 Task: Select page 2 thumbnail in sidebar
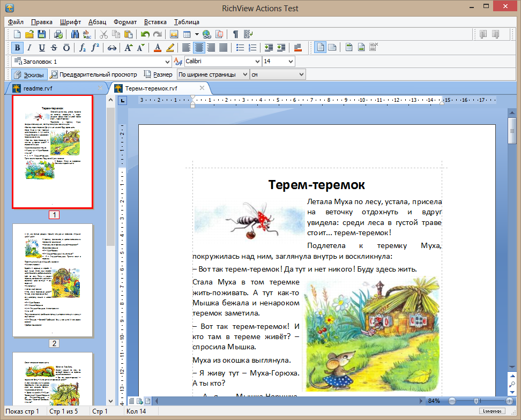(53, 280)
